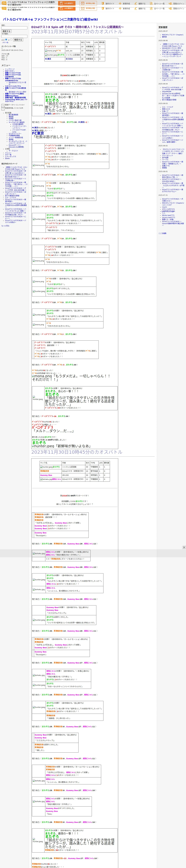
Task: Select the 'and' search radio button
Action: click(x=6, y=39)
